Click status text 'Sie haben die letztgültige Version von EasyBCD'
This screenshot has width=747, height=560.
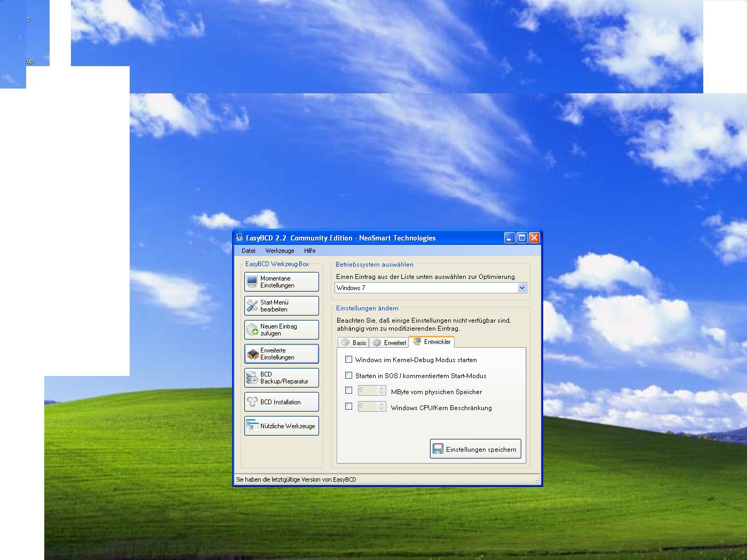(296, 479)
